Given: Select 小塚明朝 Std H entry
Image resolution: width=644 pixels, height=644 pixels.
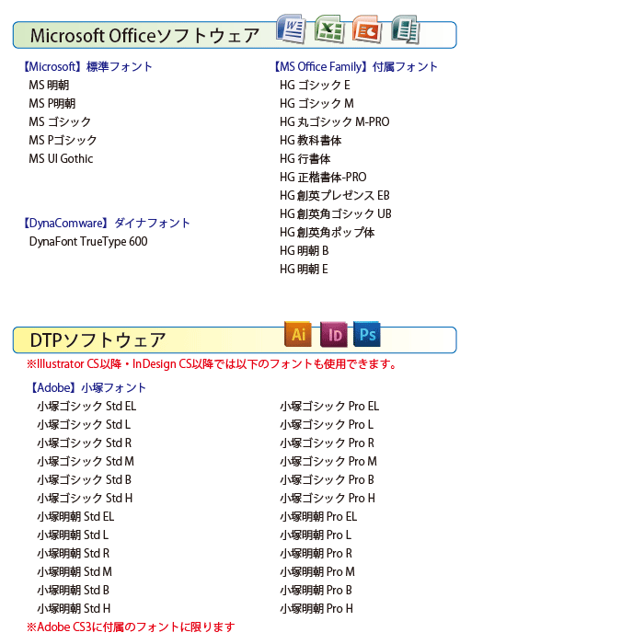Looking at the screenshot, I should coord(74,609).
